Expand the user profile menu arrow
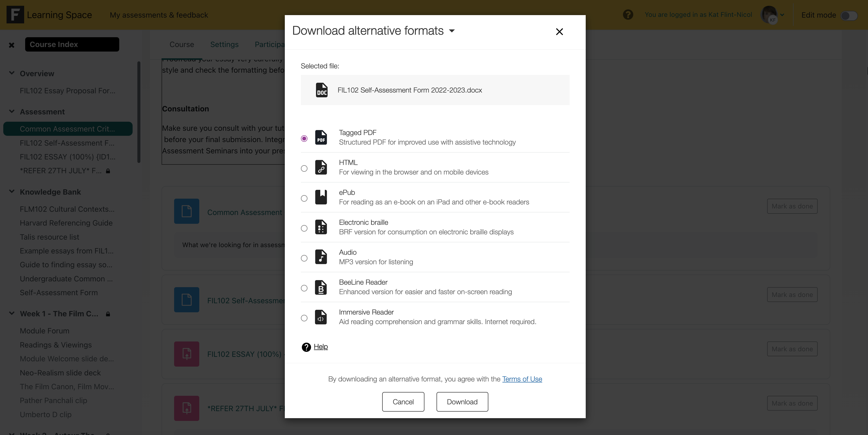 782,15
